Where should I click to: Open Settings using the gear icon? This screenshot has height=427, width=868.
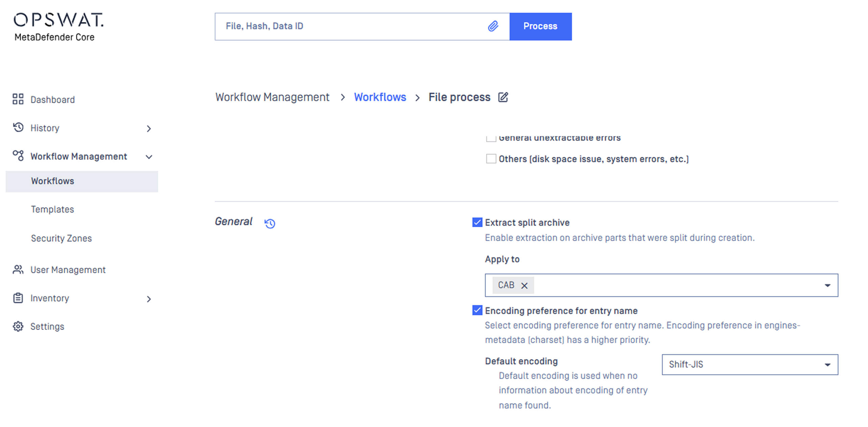point(18,326)
